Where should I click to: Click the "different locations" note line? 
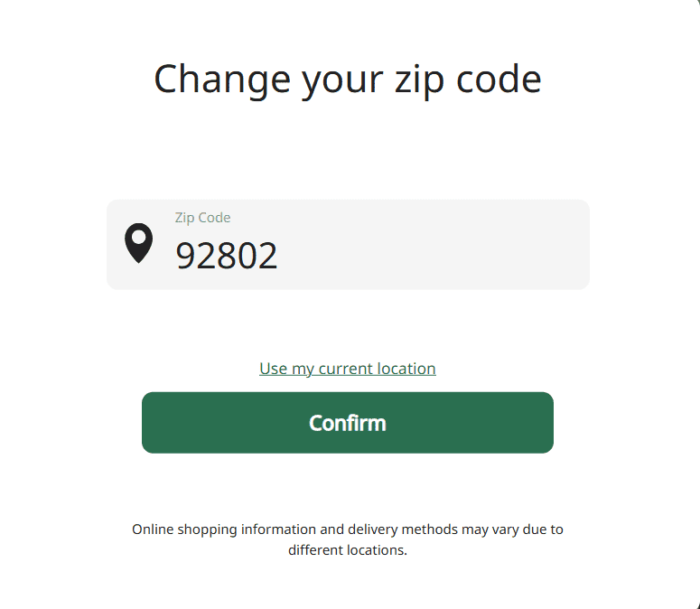tap(348, 549)
